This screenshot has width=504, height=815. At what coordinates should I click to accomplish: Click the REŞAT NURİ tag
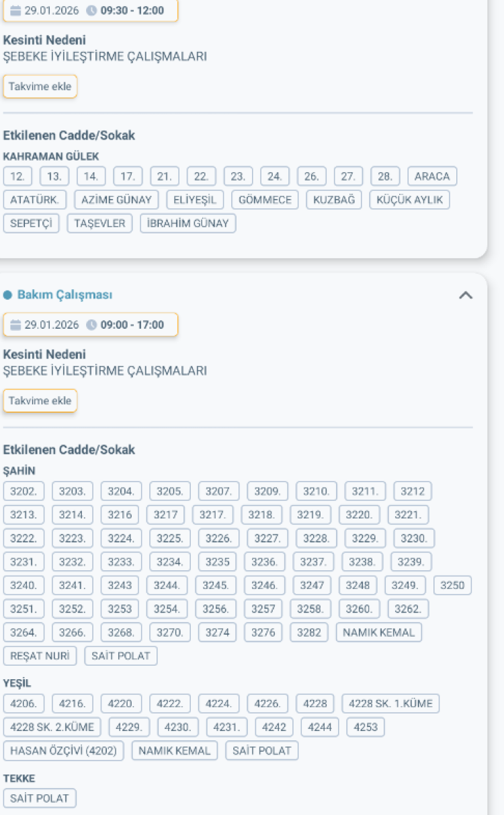point(40,656)
